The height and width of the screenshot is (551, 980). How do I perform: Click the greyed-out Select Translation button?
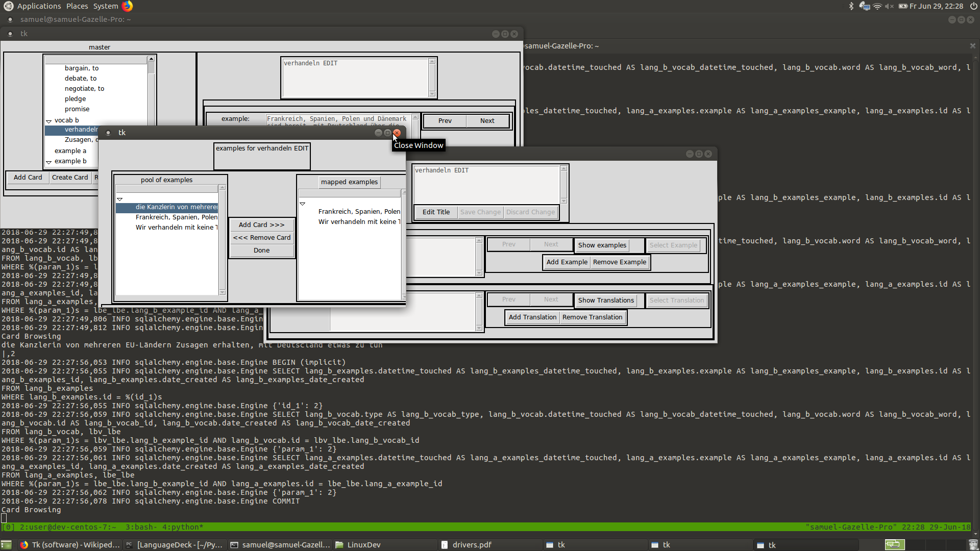[677, 300]
